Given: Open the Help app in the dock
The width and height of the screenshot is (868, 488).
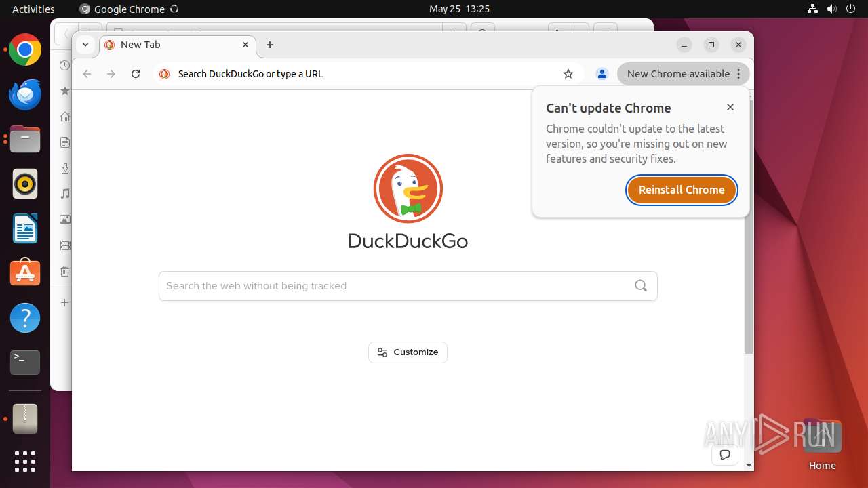Looking at the screenshot, I should 25,318.
